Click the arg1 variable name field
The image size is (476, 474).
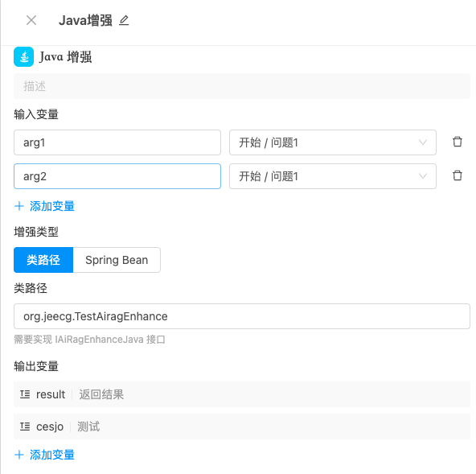point(117,142)
